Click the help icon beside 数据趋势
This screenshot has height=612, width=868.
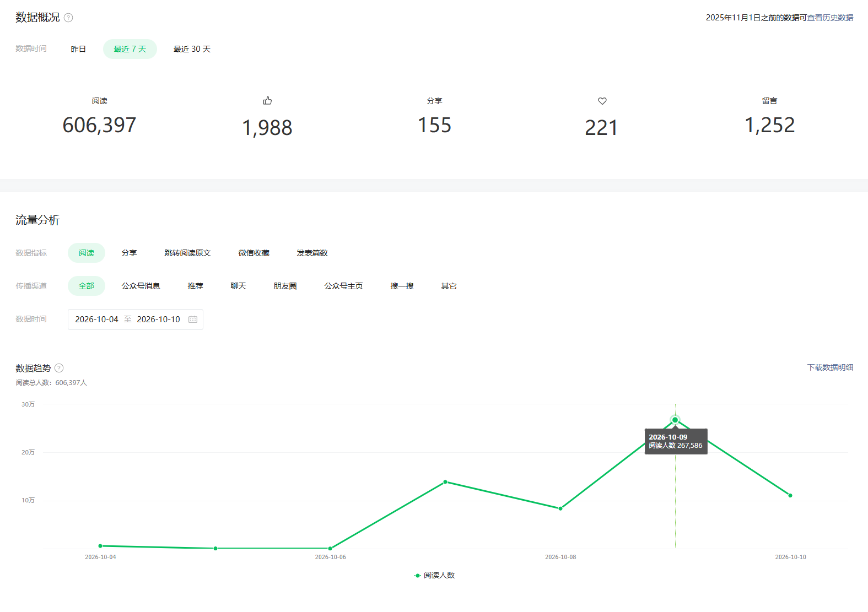pos(59,368)
